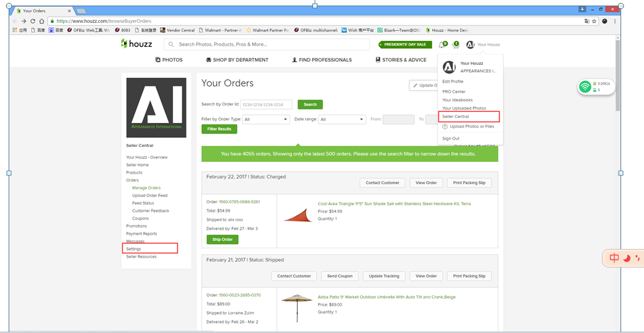Click the green WiFi speed widget icon
This screenshot has width=644, height=333.
[585, 86]
